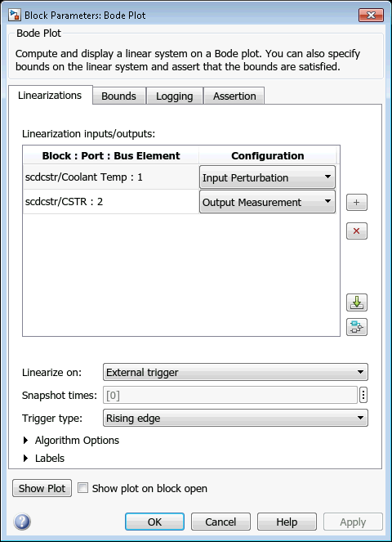Click the three-dot button beside Snapshot times
This screenshot has height=542, width=392.
click(363, 395)
